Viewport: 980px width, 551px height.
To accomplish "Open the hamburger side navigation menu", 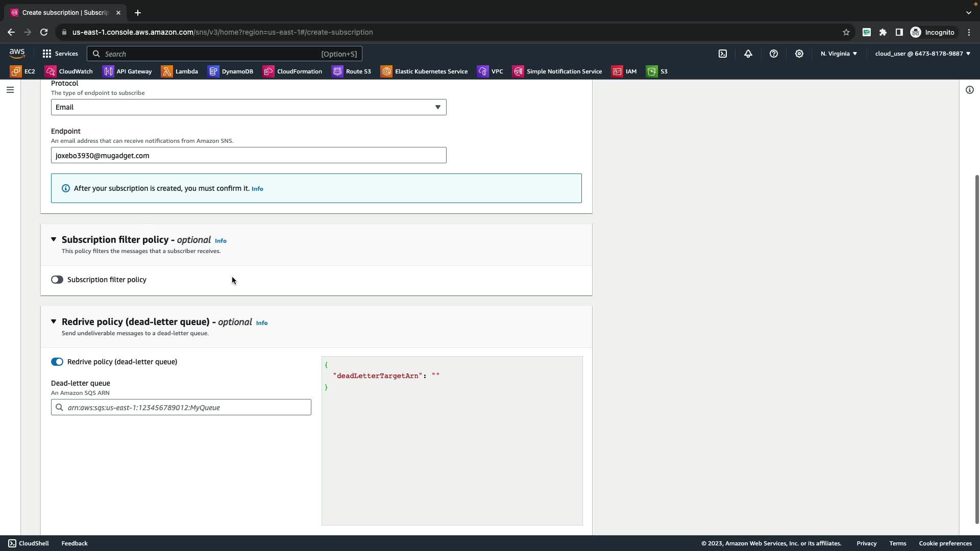I will (10, 90).
